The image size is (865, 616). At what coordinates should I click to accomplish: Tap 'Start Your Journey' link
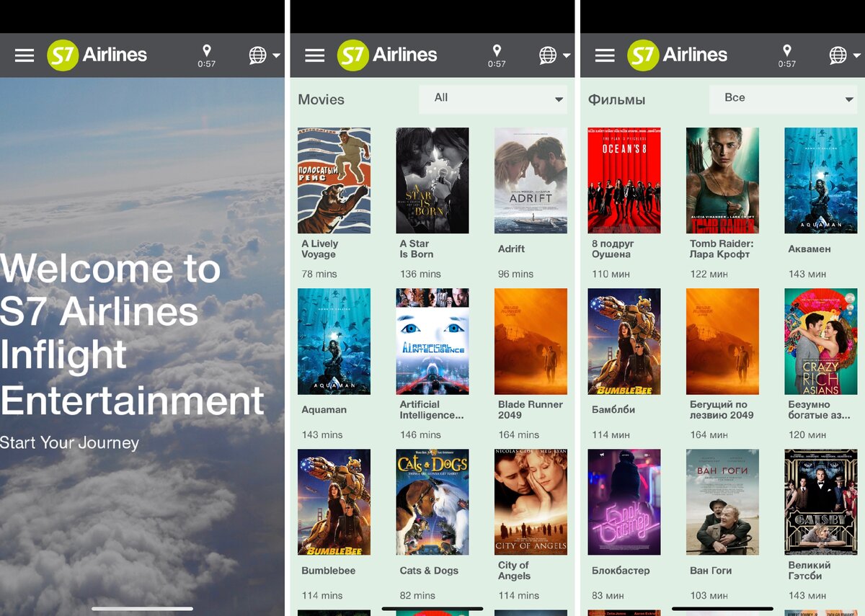click(70, 442)
